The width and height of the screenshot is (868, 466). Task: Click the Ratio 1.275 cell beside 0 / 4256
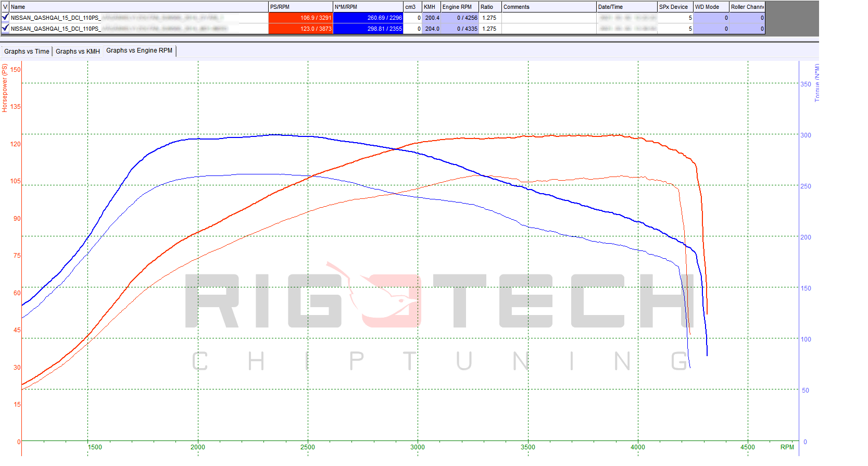490,18
